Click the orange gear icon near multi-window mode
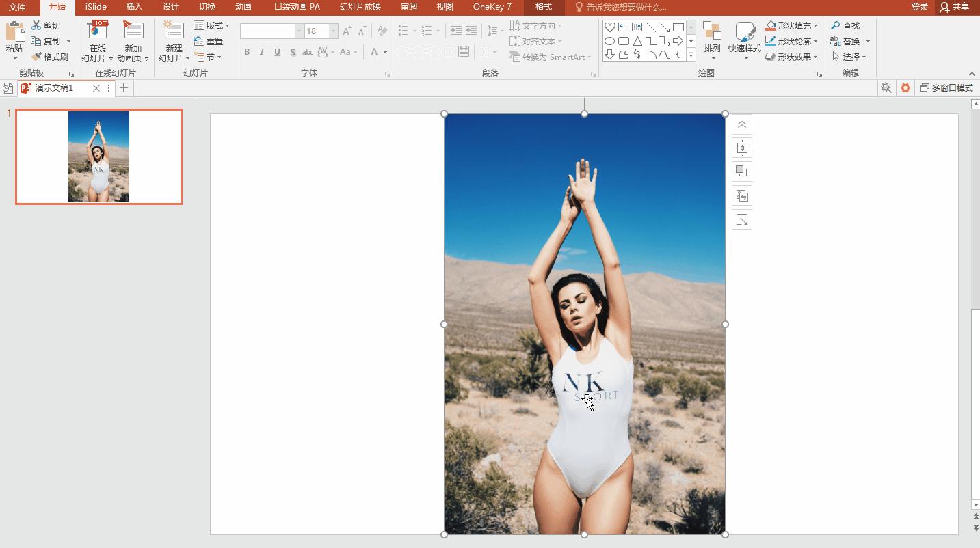This screenshot has height=548, width=980. pyautogui.click(x=905, y=88)
